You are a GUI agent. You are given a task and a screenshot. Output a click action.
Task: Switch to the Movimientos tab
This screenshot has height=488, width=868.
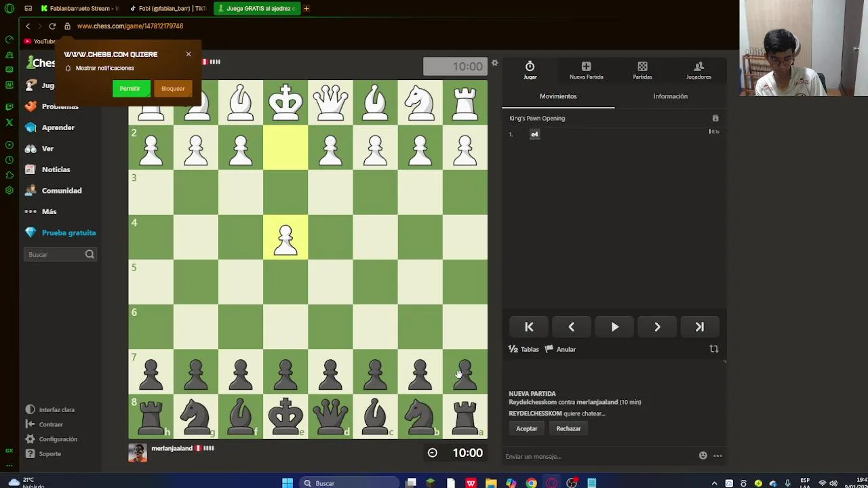click(x=558, y=96)
